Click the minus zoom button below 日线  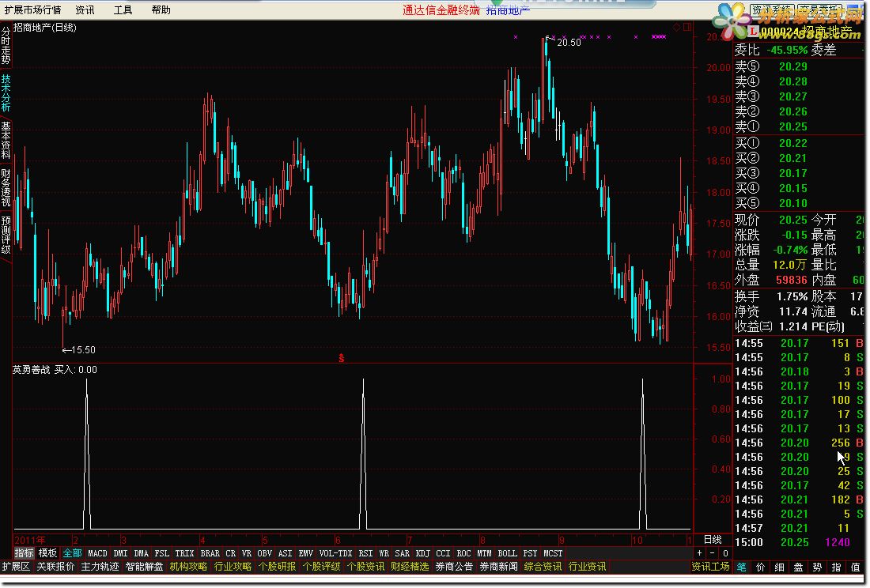coord(713,553)
